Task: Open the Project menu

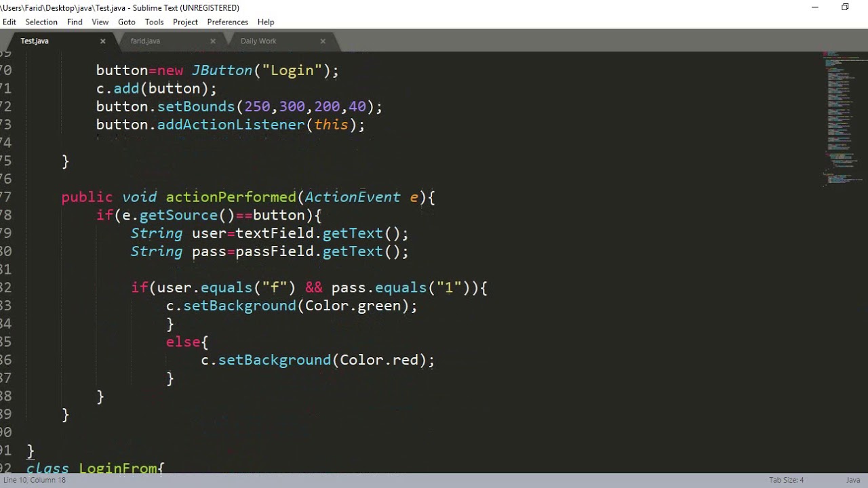Action: pyautogui.click(x=185, y=22)
